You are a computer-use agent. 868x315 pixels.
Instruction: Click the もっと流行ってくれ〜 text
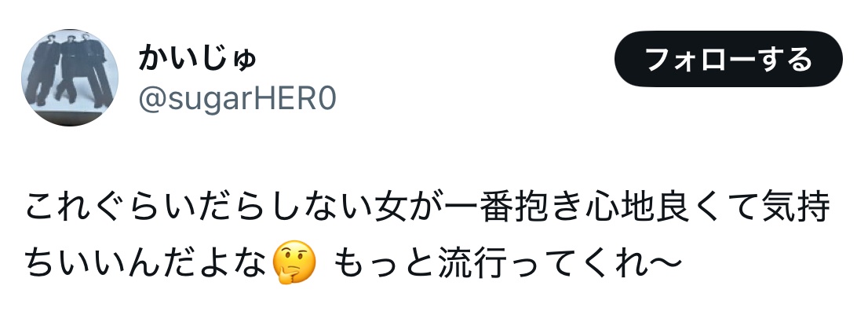(x=507, y=262)
